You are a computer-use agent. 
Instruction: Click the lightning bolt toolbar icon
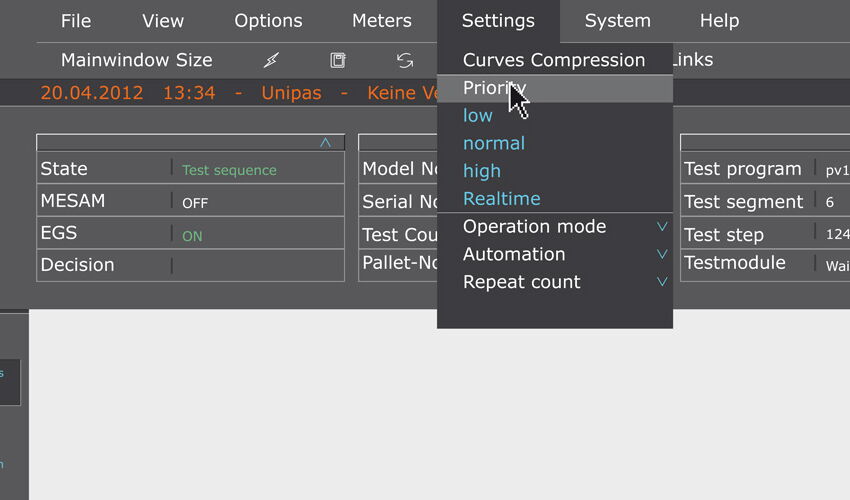pos(272,60)
